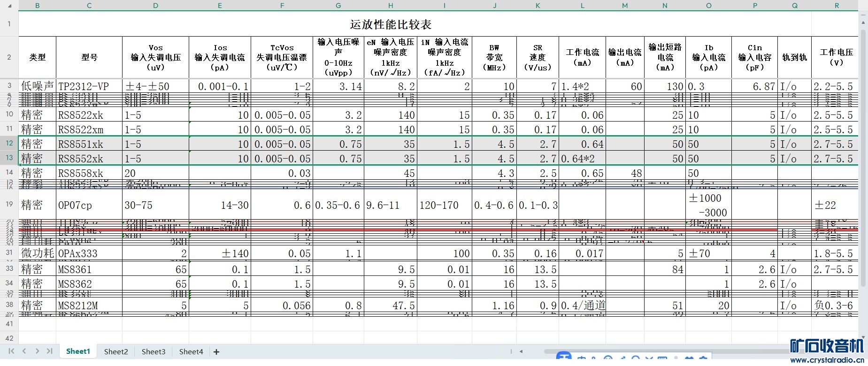The image size is (868, 366).
Task: Jump to the first sheet with the navigation arrow
Action: point(12,351)
